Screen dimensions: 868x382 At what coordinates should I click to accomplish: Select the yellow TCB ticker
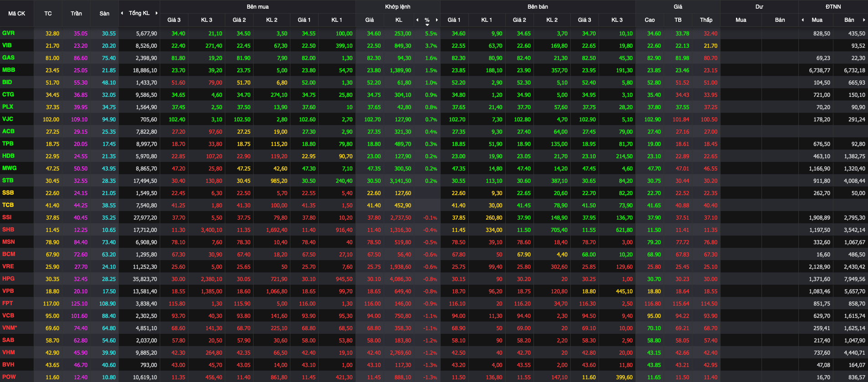8,205
